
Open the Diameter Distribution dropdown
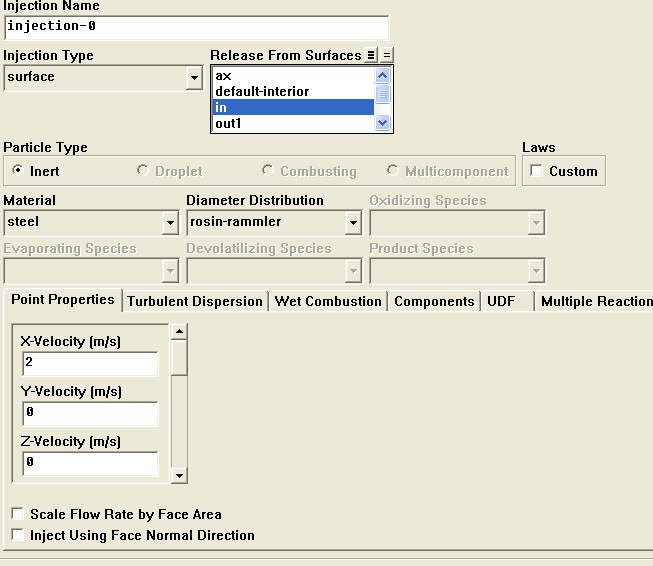point(353,222)
